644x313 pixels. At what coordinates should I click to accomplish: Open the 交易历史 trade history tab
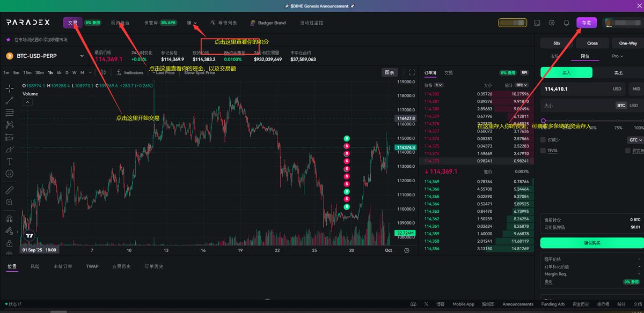tap(121, 266)
